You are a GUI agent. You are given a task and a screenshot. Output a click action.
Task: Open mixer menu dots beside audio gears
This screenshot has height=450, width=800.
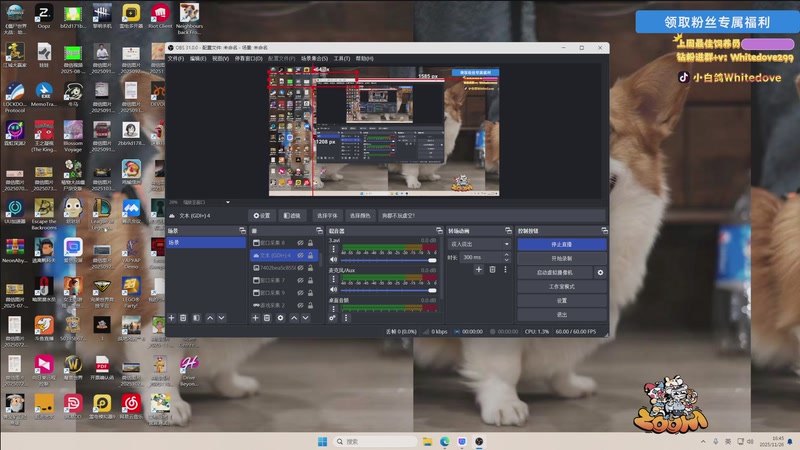click(346, 318)
